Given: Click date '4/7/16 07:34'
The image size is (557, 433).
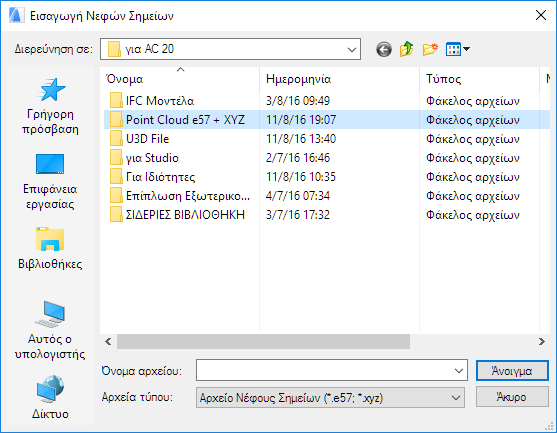Looking at the screenshot, I should tap(298, 196).
